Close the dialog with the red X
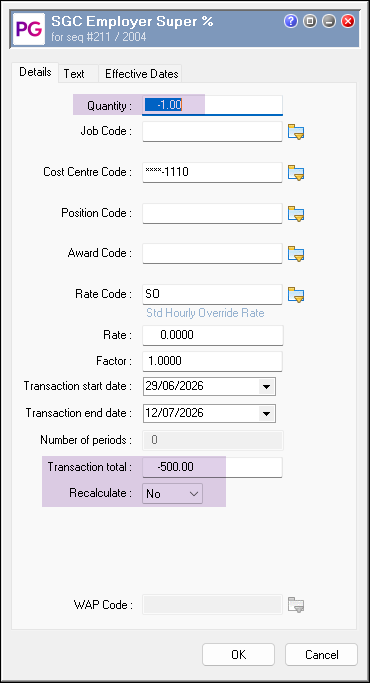 348,21
